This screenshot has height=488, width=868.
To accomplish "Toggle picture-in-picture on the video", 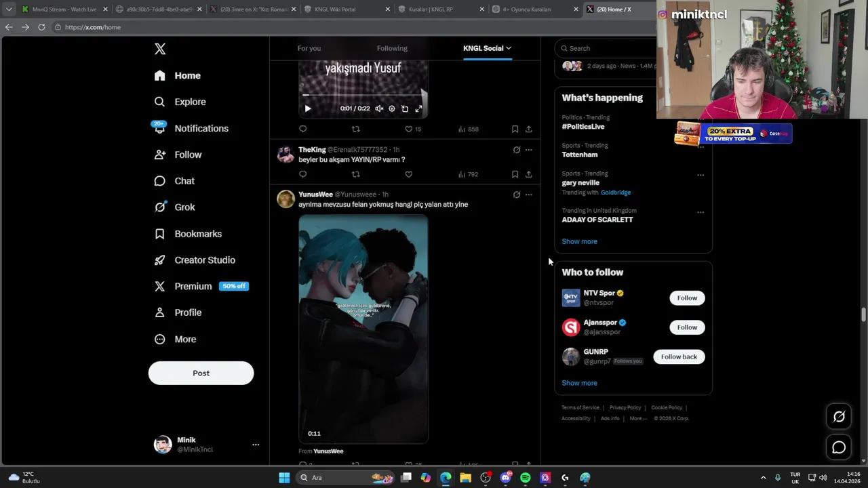I will [405, 108].
